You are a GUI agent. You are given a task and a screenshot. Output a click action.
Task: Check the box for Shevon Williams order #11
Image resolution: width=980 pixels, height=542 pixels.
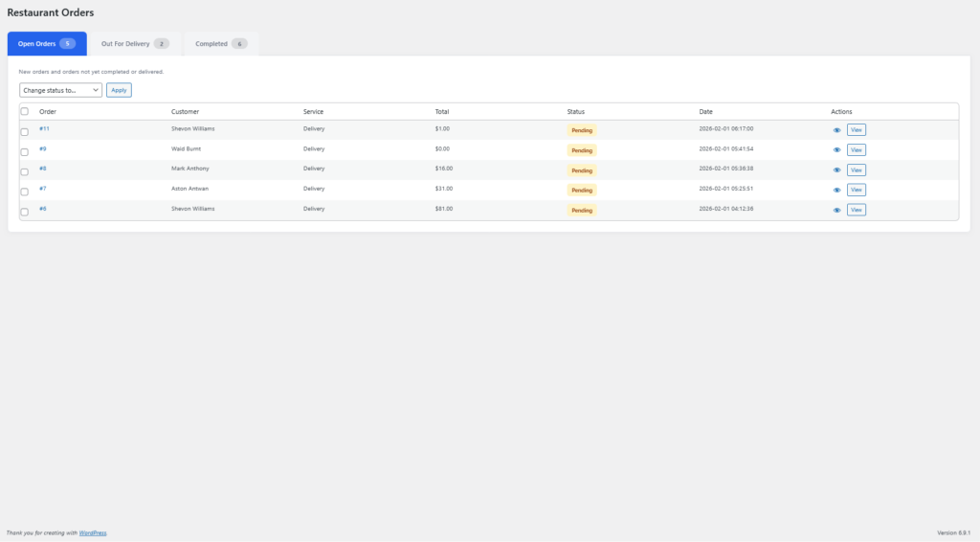click(x=25, y=131)
